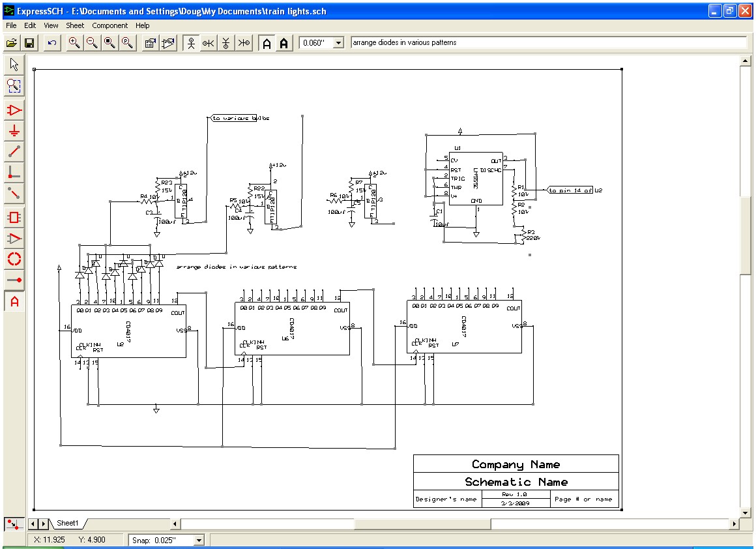756x549 pixels.
Task: Click the vertical scrollbar up arrow
Action: pyautogui.click(x=746, y=61)
